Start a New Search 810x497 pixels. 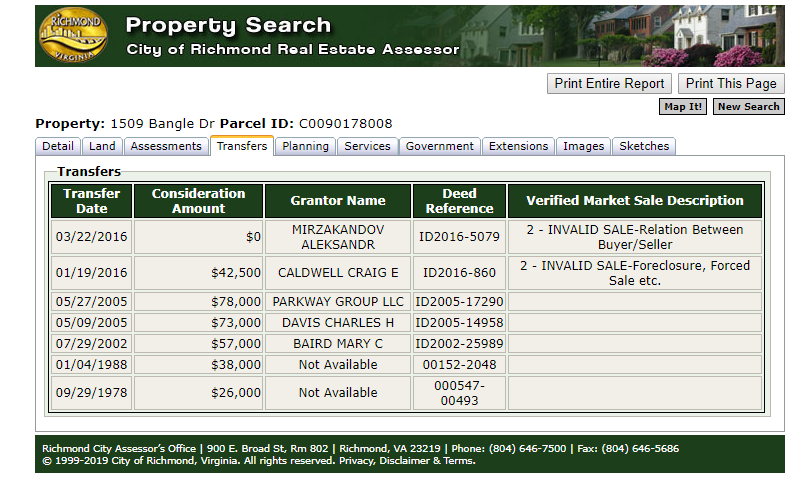pos(749,106)
